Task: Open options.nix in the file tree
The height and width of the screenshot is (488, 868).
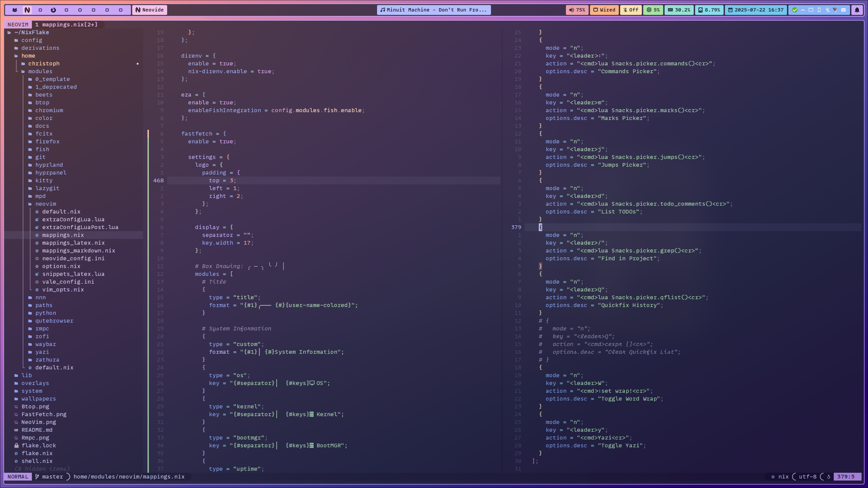Action: click(x=61, y=266)
